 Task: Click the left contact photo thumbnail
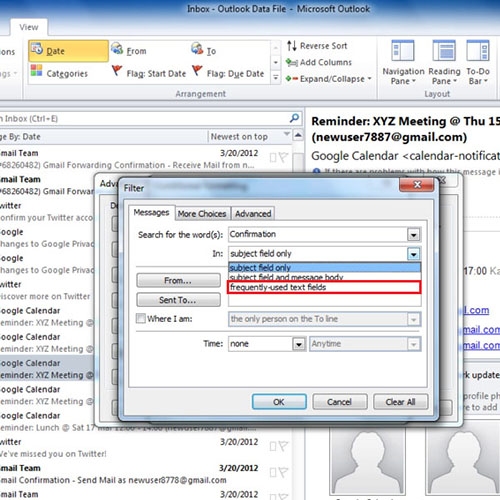point(367,461)
